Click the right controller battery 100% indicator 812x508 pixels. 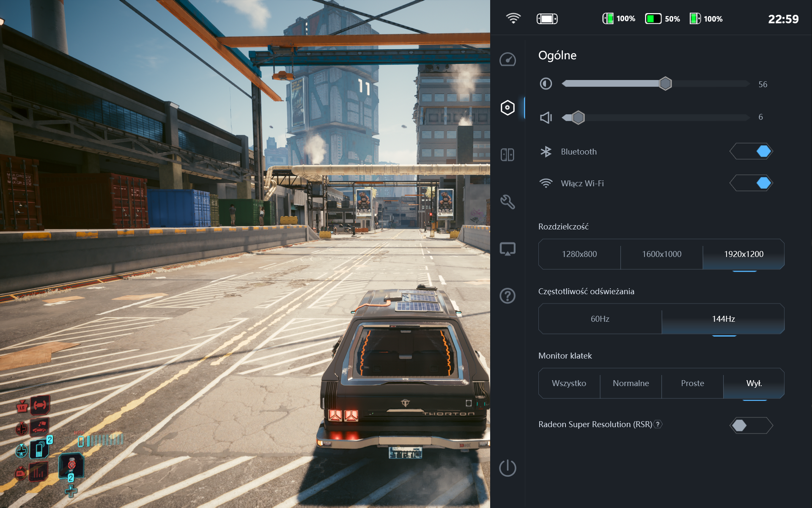(x=706, y=19)
